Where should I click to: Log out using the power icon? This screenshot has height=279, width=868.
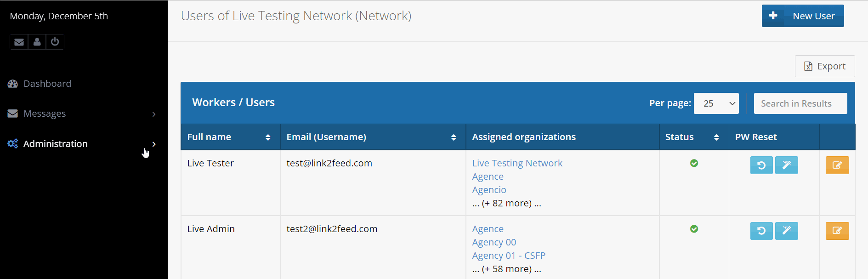coord(55,42)
